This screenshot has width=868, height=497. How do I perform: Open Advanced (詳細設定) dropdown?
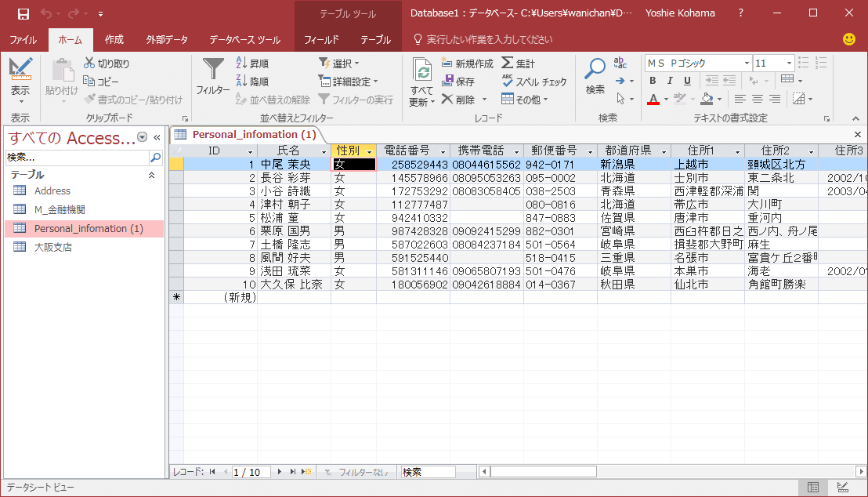tap(348, 82)
